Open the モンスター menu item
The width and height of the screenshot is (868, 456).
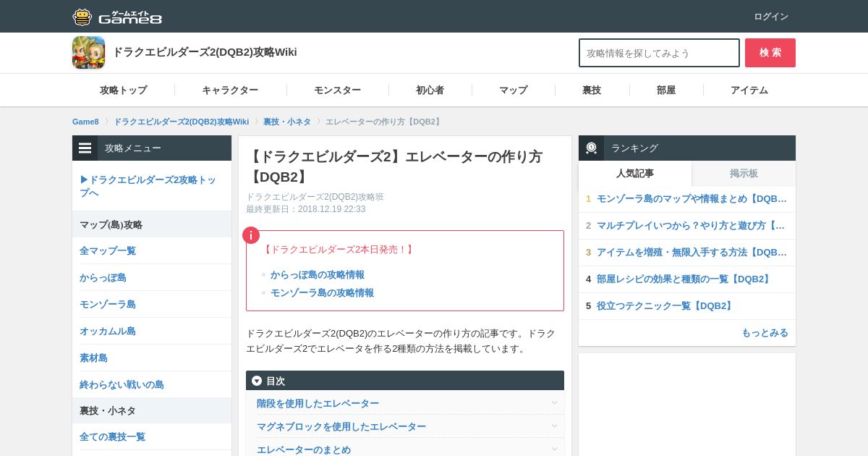click(337, 90)
